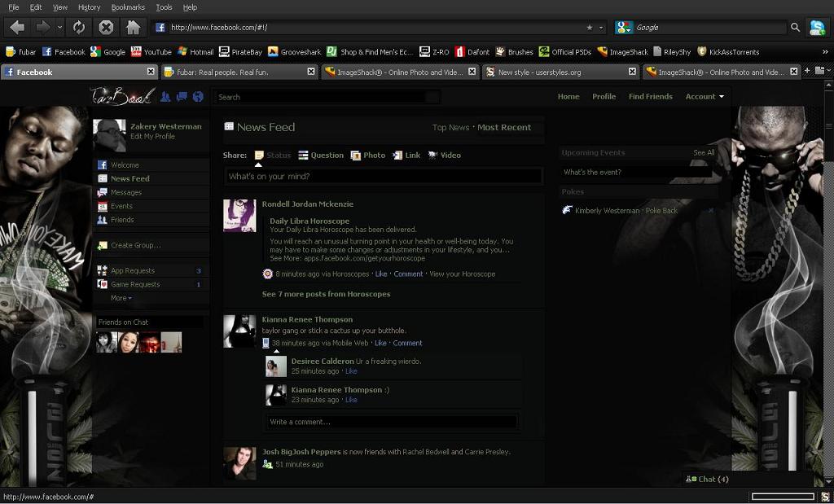
Task: Bookmark this page with the star icon
Action: [590, 27]
